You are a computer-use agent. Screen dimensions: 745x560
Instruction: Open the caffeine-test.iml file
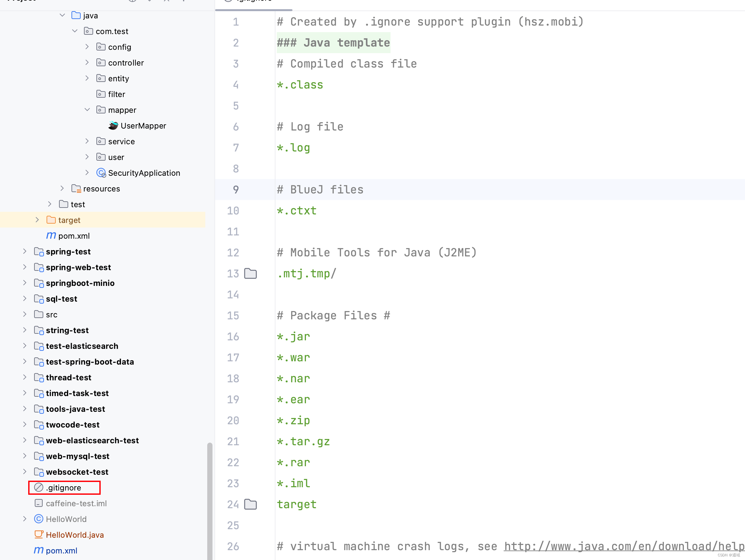point(76,503)
